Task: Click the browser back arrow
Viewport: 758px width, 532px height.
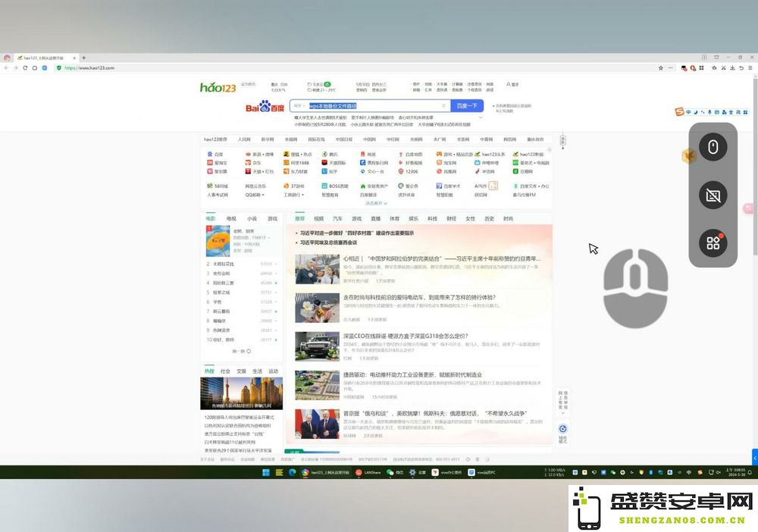Action: [6, 68]
